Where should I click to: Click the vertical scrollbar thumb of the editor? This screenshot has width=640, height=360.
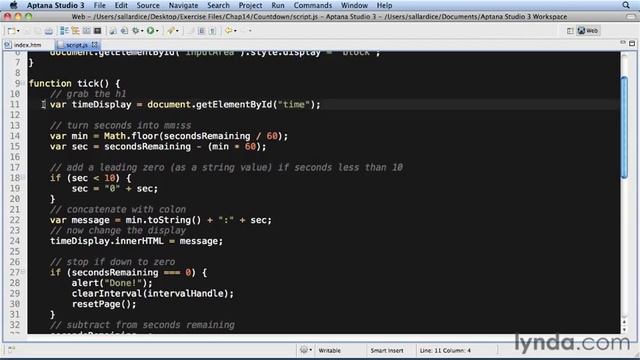[624, 127]
